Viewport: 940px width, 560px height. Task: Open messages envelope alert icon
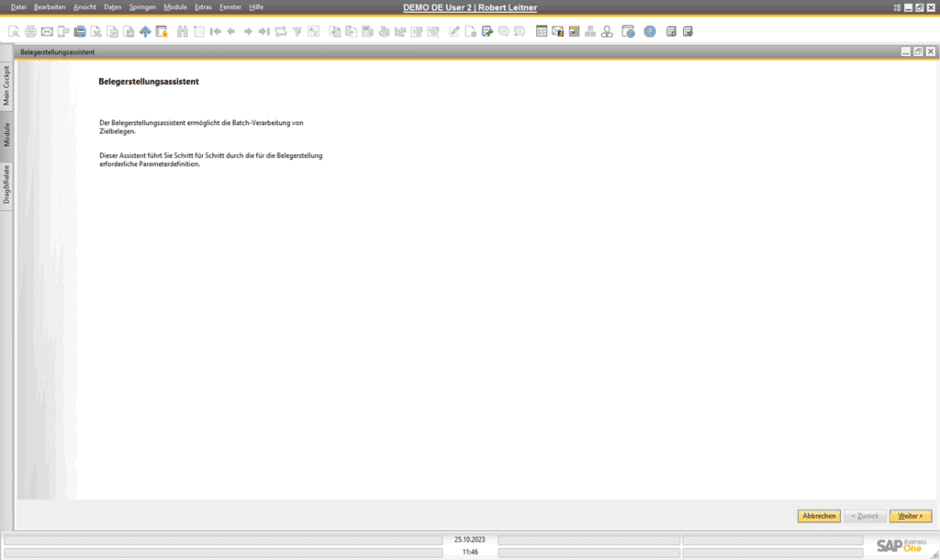coord(557,32)
